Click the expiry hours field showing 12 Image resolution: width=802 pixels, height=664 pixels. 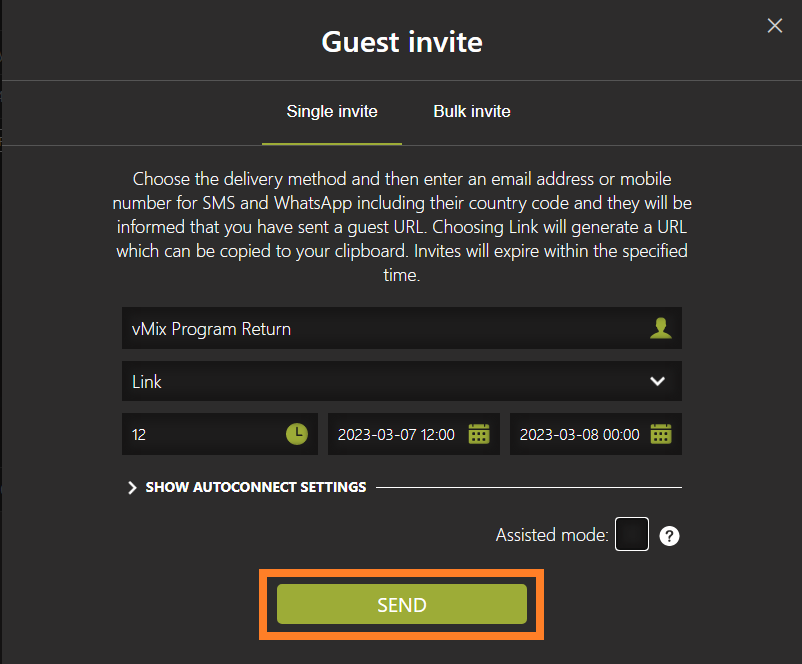pyautogui.click(x=220, y=434)
